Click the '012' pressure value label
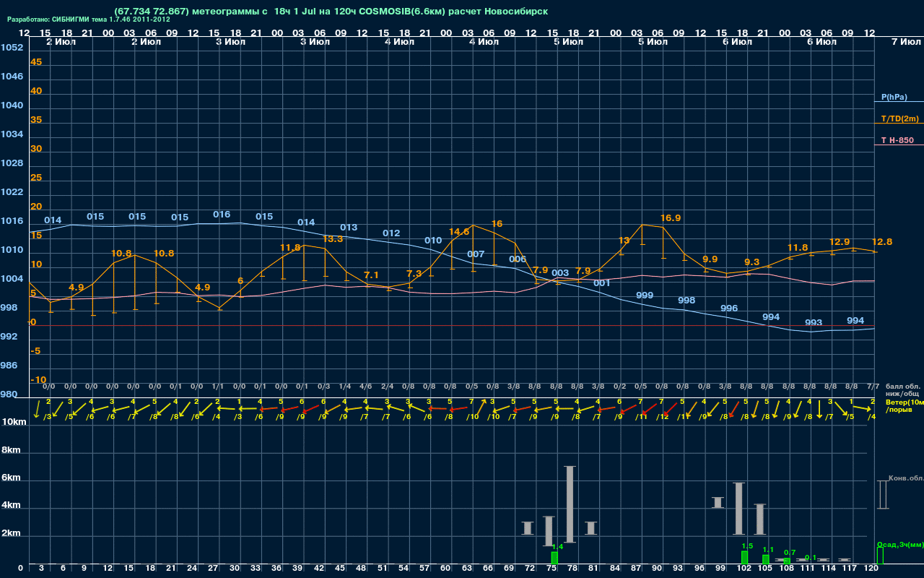 [391, 233]
